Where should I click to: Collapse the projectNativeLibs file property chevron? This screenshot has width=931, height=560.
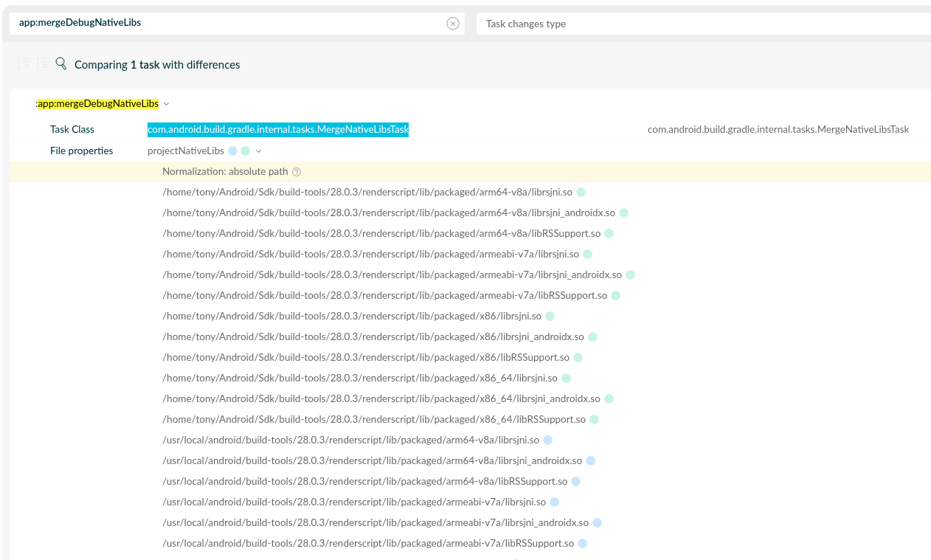258,151
